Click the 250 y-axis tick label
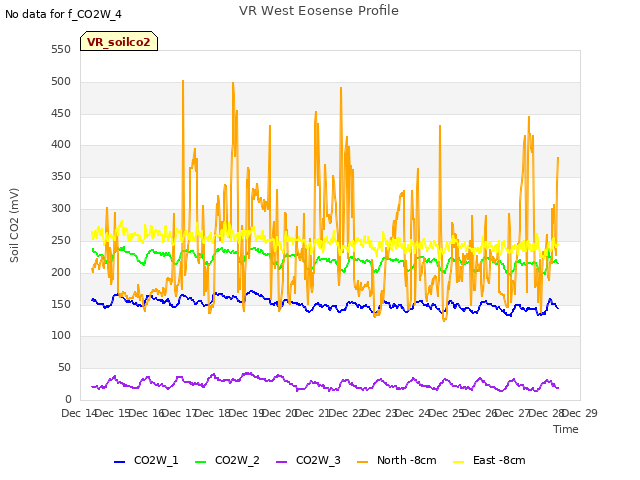The height and width of the screenshot is (480, 640). point(61,240)
